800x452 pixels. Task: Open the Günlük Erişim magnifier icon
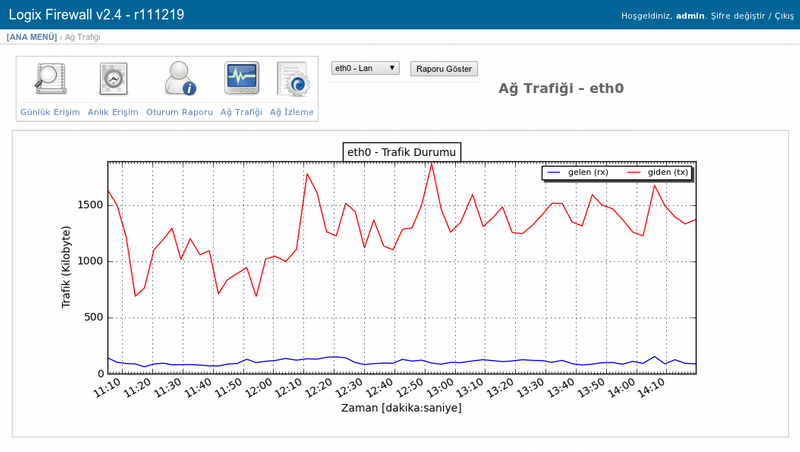pyautogui.click(x=51, y=79)
